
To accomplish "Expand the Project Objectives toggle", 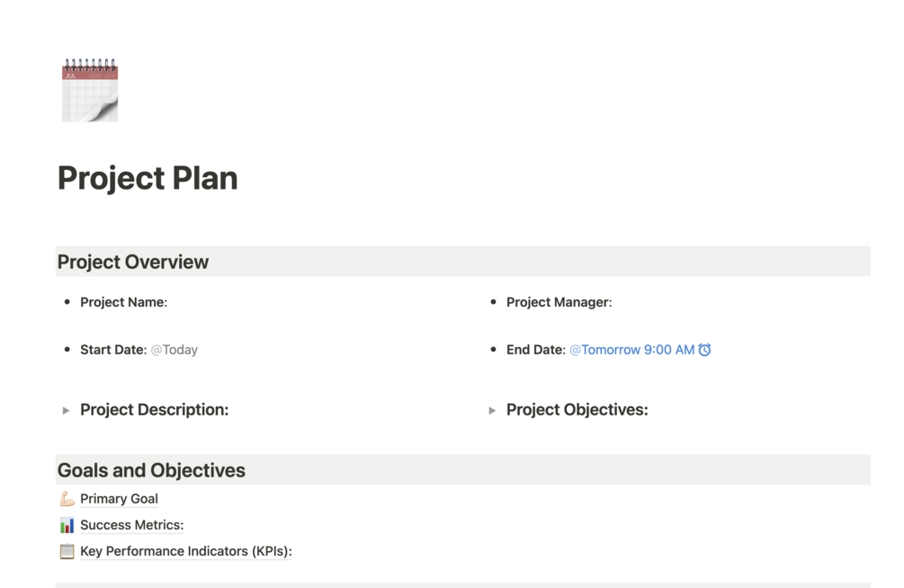I will (492, 411).
